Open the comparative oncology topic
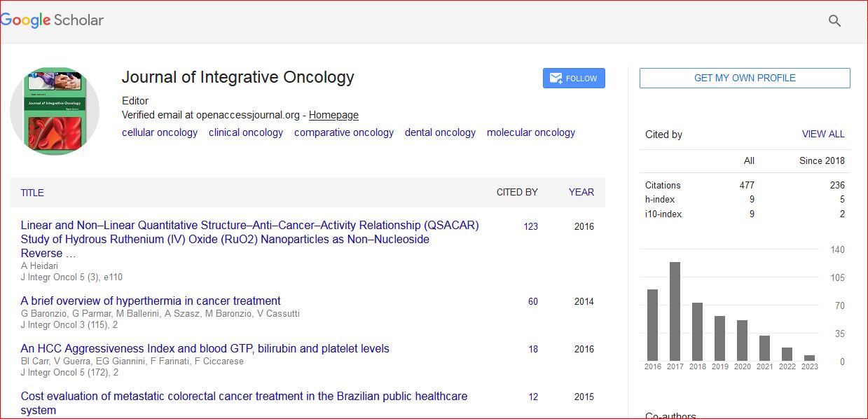868x419 pixels. (344, 132)
